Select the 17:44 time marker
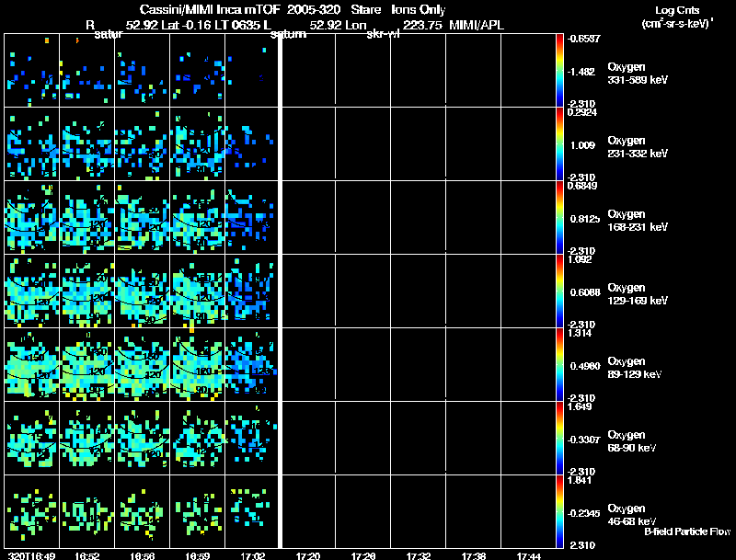This screenshot has height=560, width=736. pos(528,555)
